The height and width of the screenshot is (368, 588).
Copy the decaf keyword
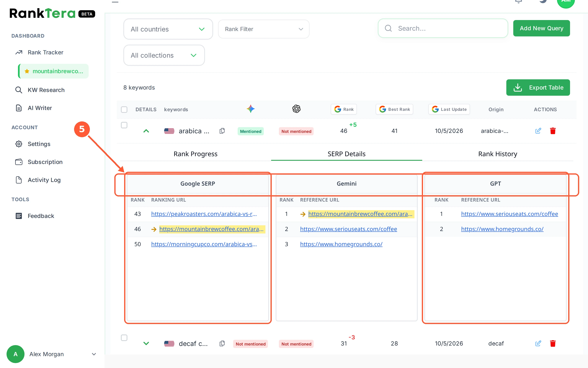(222, 343)
